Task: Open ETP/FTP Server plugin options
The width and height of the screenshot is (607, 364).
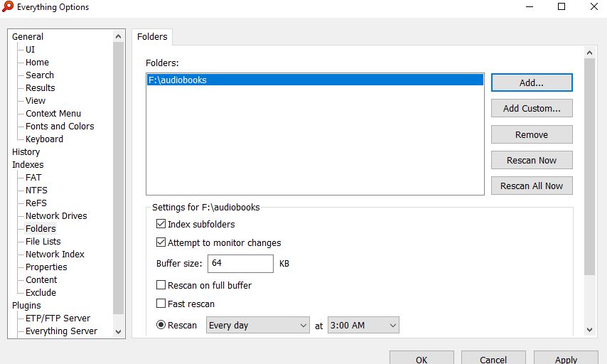Action: [x=58, y=318]
